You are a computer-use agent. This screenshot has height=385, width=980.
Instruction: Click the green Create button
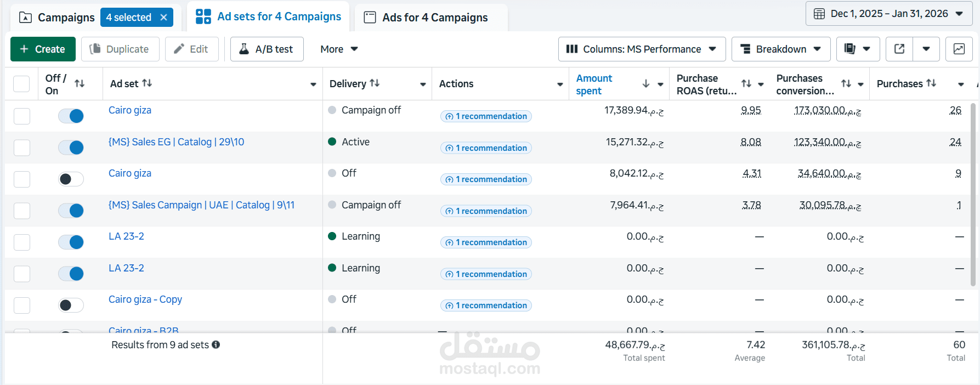43,49
